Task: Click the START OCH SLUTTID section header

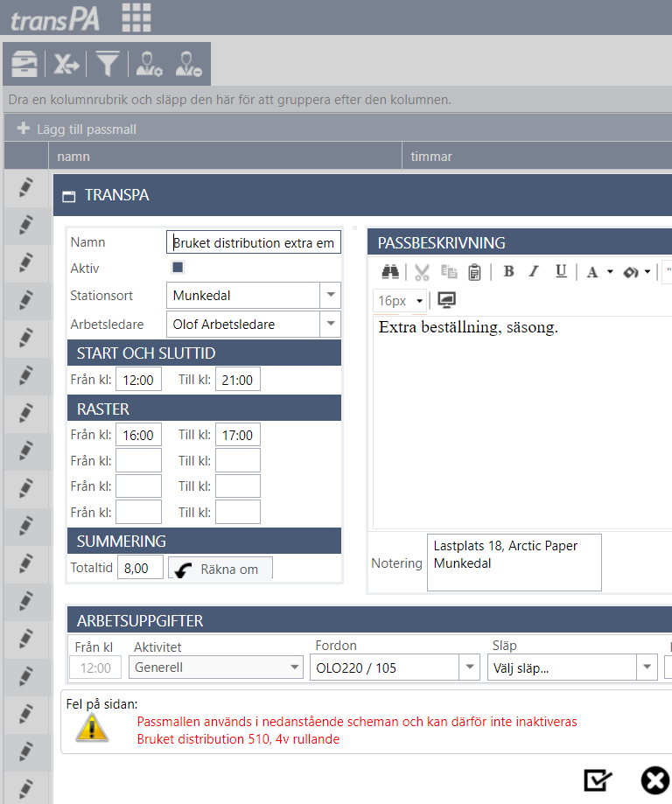Action: click(204, 353)
